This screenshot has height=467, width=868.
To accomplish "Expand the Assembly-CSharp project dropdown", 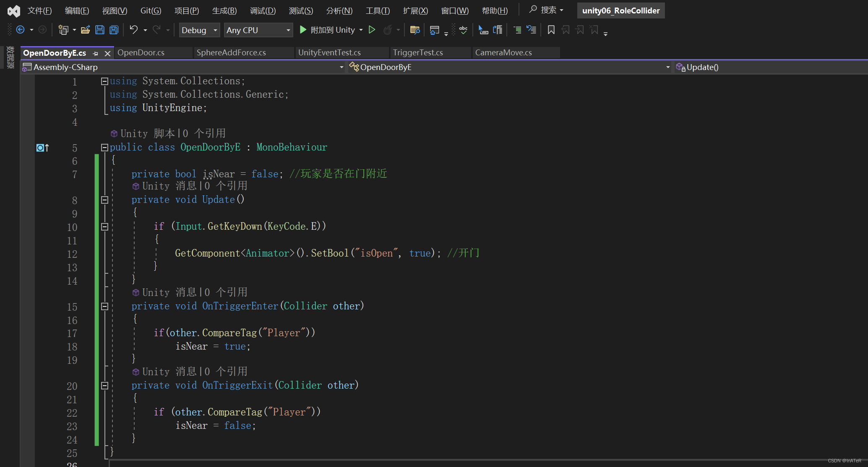I will [x=341, y=67].
